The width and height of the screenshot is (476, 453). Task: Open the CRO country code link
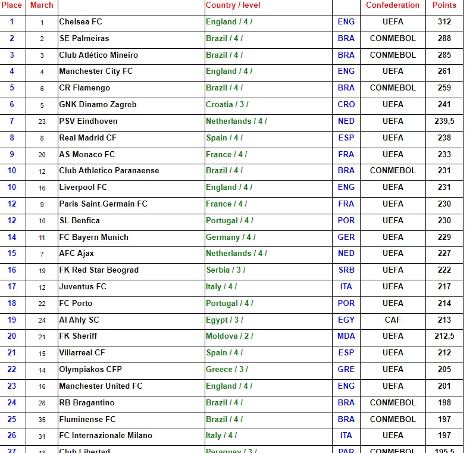click(346, 105)
